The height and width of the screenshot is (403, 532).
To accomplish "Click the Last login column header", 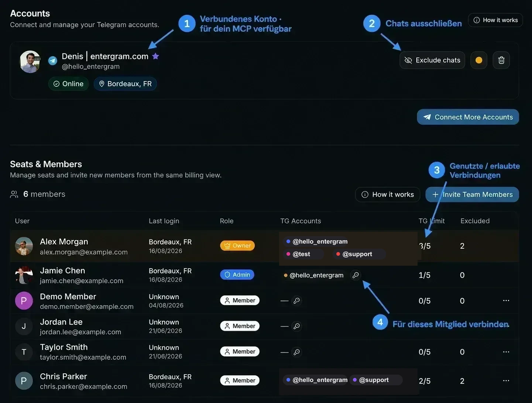I will point(164,221).
